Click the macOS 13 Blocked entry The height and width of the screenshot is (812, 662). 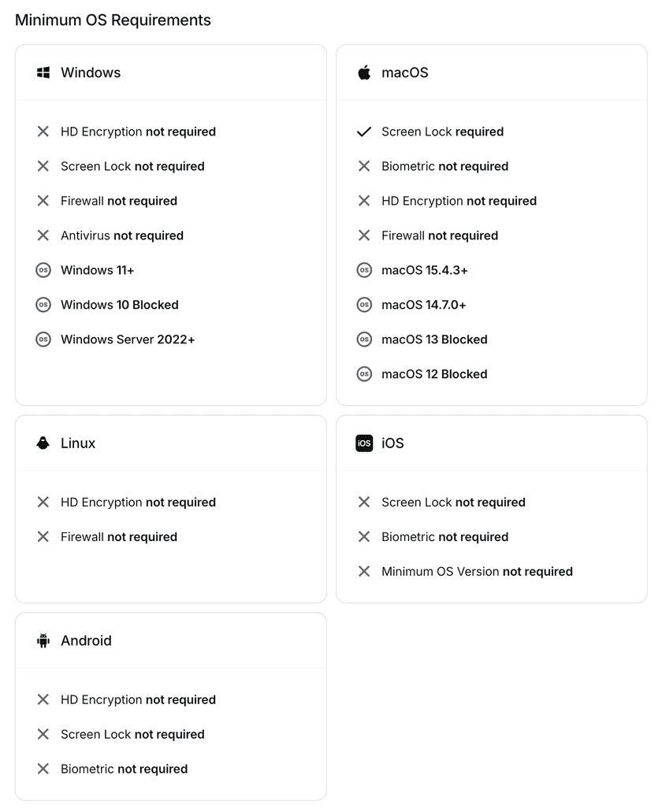coord(434,339)
